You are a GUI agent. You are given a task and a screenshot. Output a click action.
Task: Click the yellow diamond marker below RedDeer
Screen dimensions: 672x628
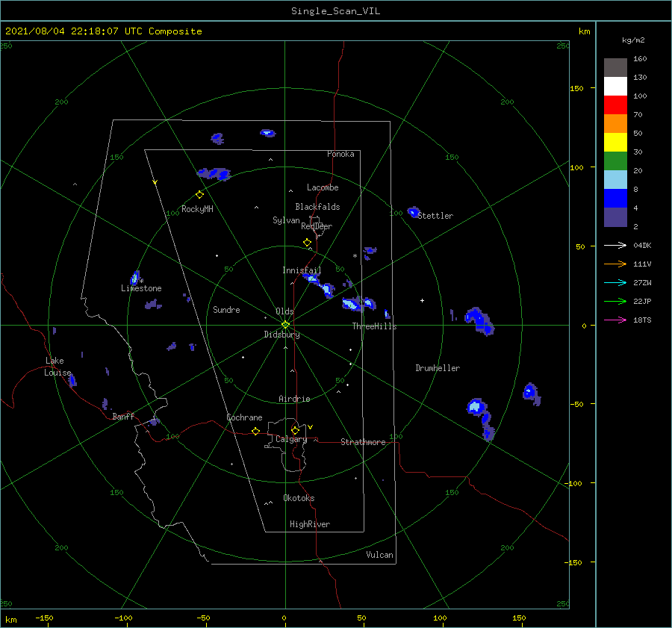pos(307,243)
